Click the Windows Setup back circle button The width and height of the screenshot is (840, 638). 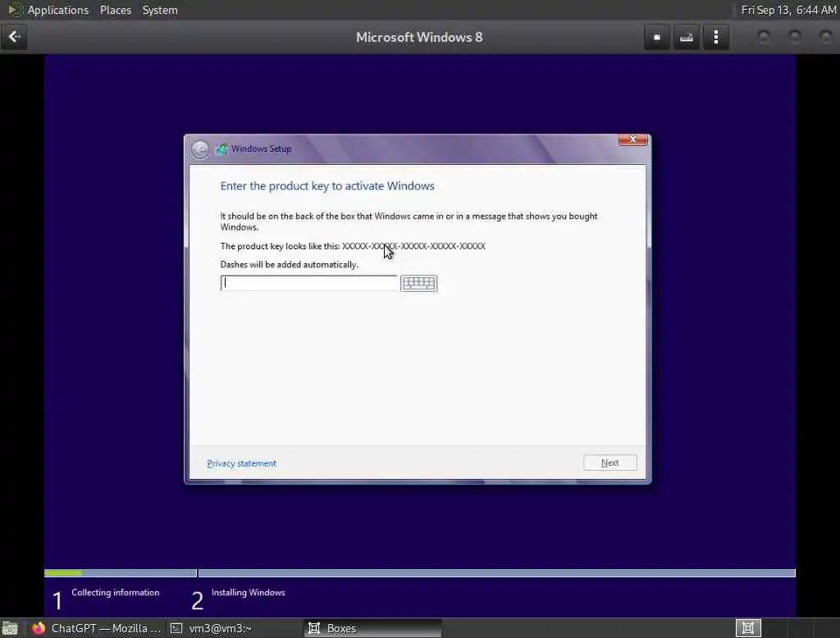click(200, 149)
